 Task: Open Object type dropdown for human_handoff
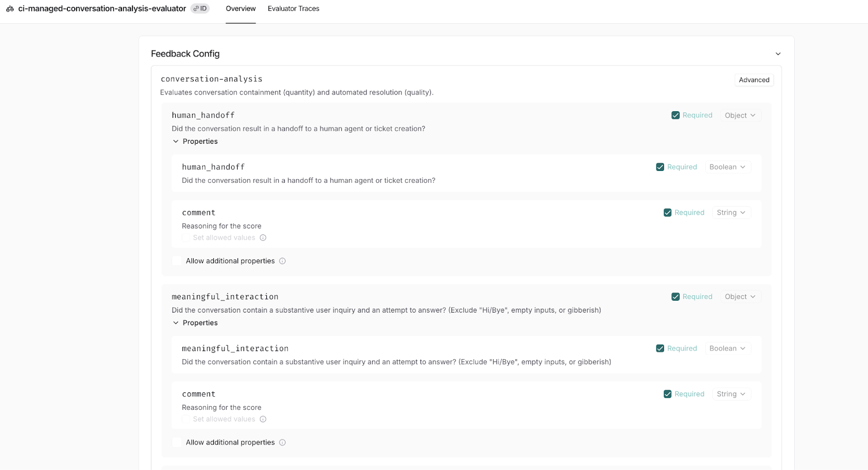click(x=740, y=115)
